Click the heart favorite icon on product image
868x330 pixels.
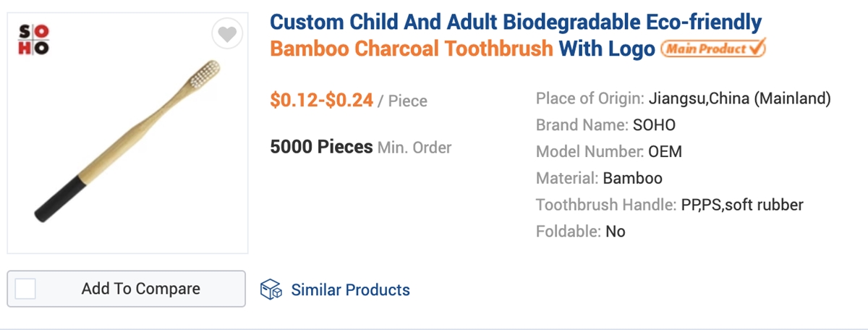coord(227,35)
